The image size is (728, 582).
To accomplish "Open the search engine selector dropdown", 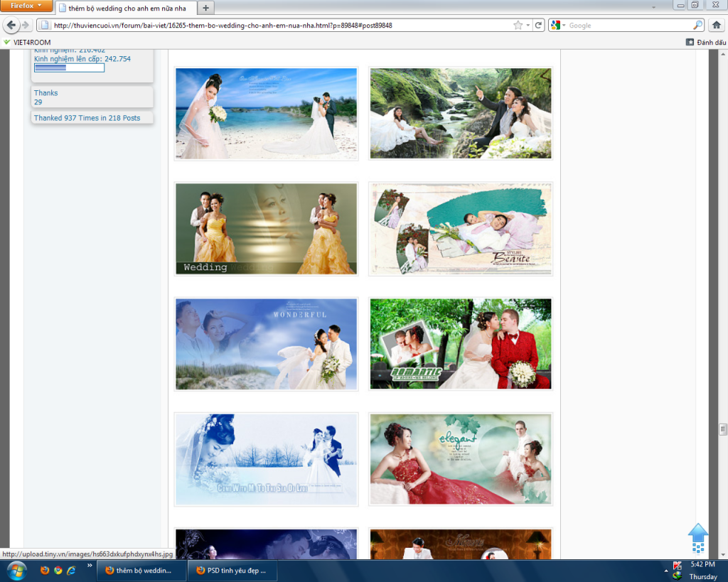I will coord(557,26).
